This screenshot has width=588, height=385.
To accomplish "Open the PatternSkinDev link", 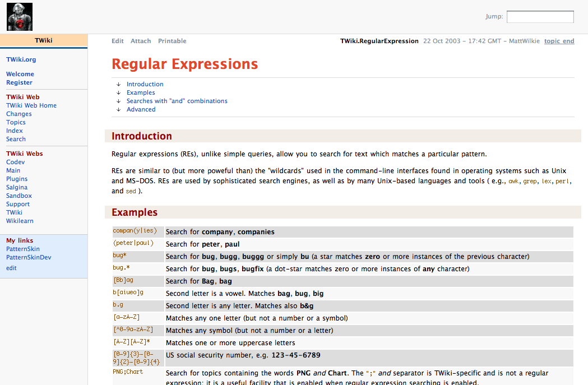I will tap(29, 257).
